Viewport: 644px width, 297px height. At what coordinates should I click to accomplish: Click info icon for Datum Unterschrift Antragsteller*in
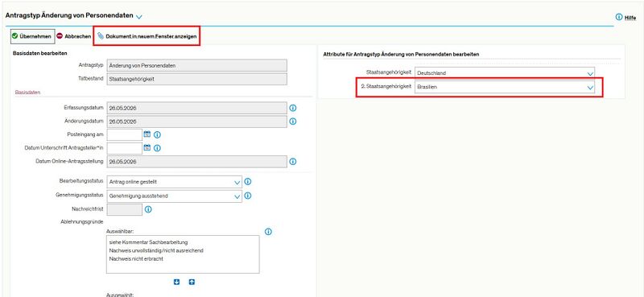click(157, 148)
